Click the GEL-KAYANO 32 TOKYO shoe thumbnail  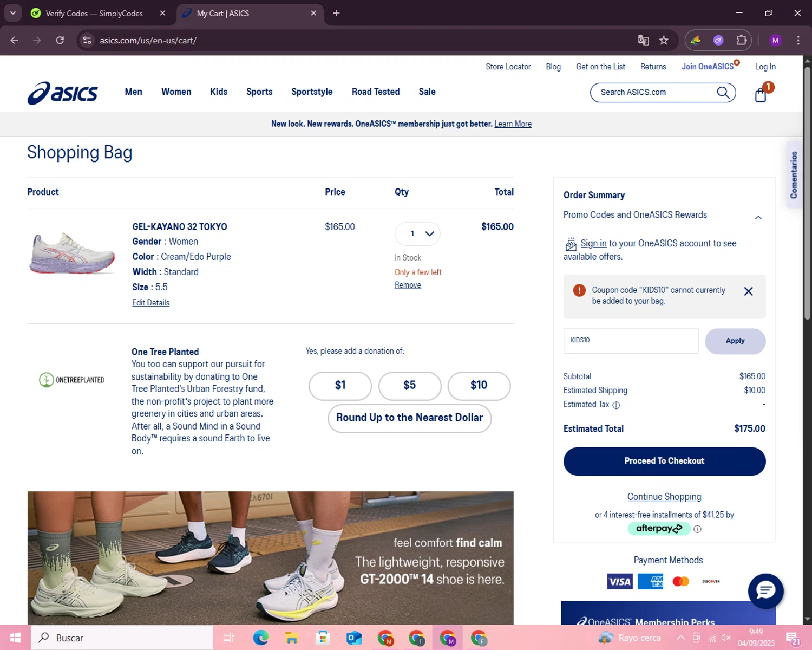(x=73, y=253)
